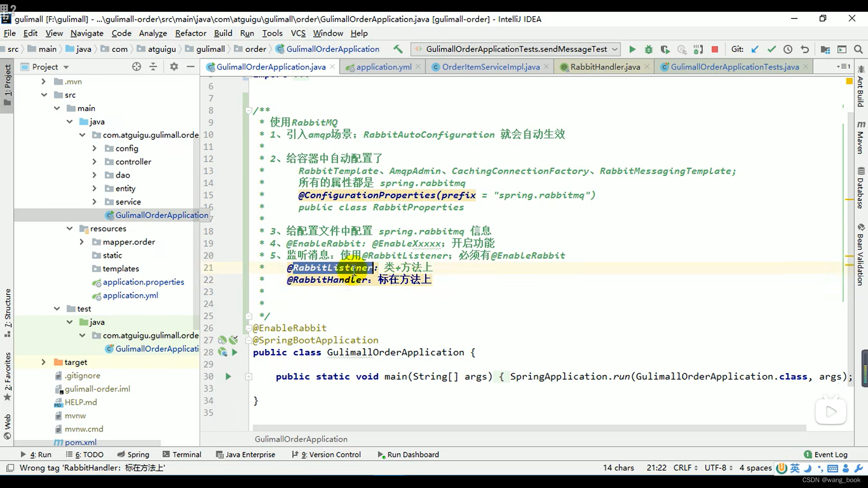Commit changes with Git checkmark
The height and width of the screenshot is (488, 868).
click(771, 49)
